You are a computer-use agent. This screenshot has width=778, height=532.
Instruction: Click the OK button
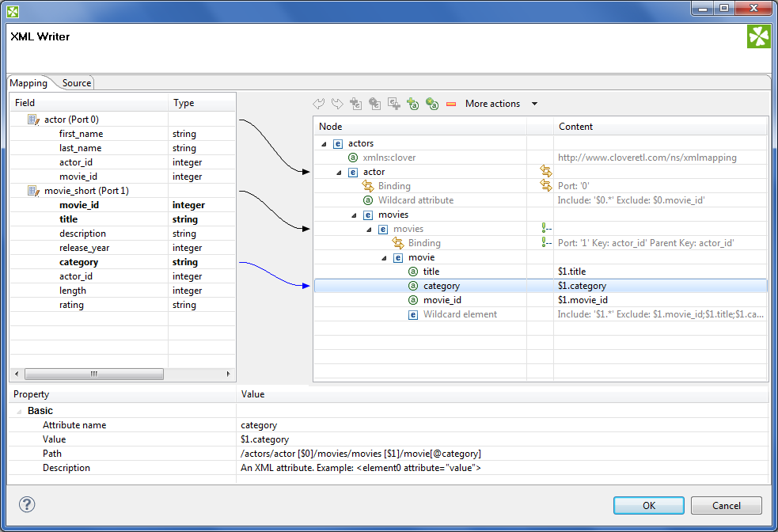click(648, 505)
